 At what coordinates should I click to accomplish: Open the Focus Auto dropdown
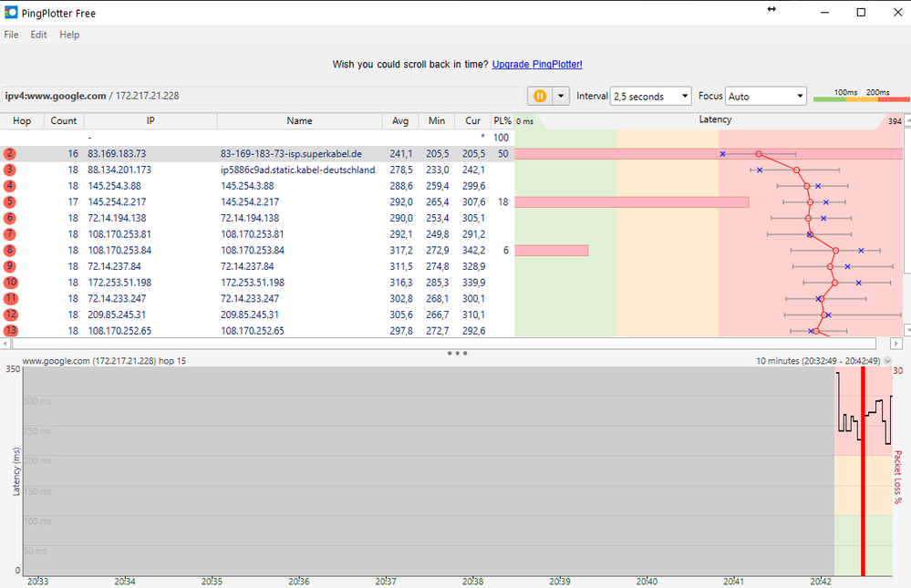click(x=766, y=97)
